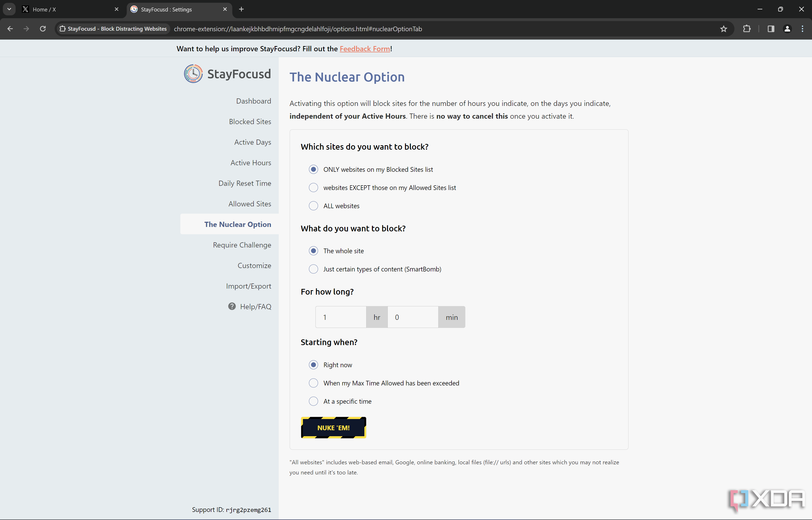Select ALL websites option
Screen dimensions: 812x520
tap(313, 206)
